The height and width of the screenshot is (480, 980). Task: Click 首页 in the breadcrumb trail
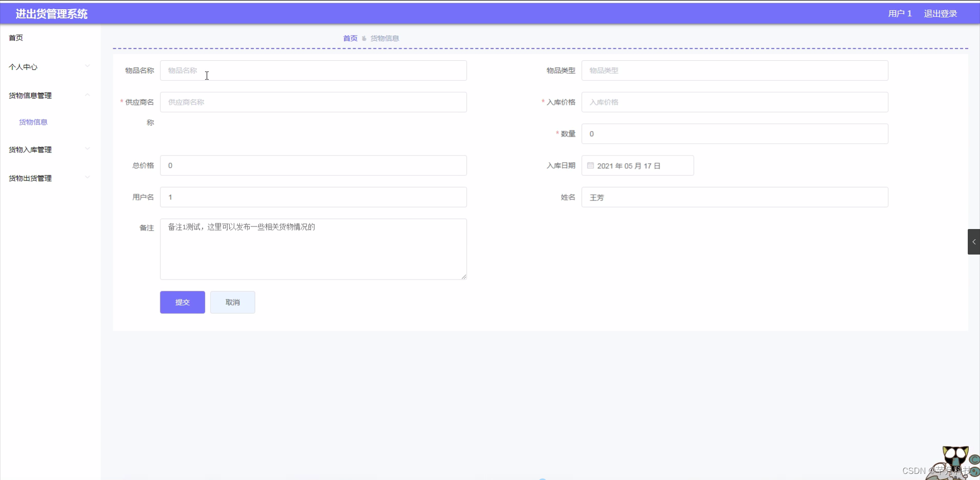click(350, 38)
